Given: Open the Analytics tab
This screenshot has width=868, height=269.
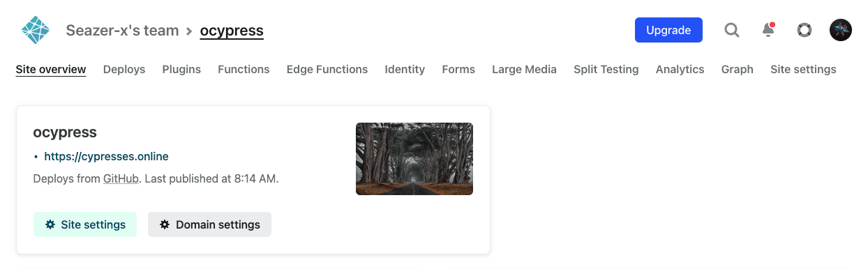Looking at the screenshot, I should [x=680, y=69].
